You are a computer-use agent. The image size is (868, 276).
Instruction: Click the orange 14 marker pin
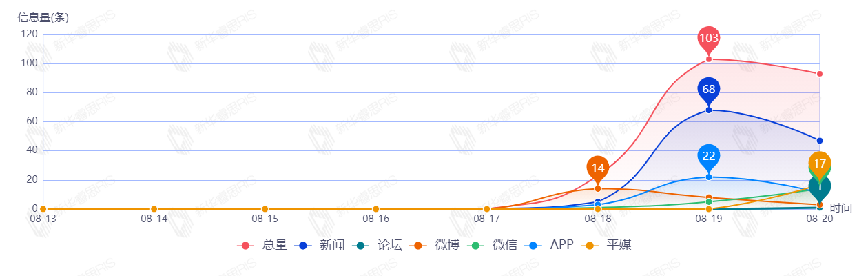[598, 168]
